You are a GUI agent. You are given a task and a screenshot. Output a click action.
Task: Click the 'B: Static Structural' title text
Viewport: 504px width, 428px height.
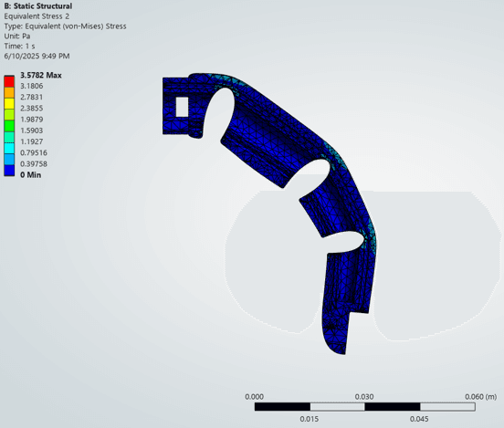point(38,6)
